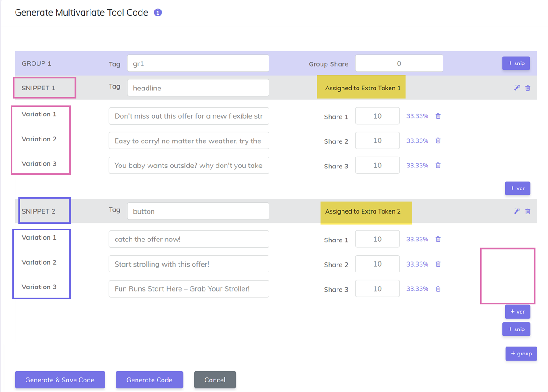Click the Group Share input field

pyautogui.click(x=399, y=63)
